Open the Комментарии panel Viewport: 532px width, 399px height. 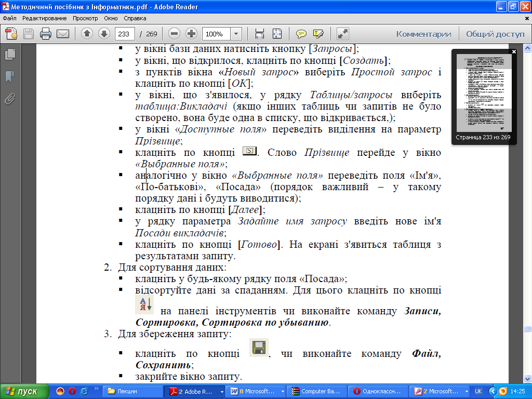point(423,34)
